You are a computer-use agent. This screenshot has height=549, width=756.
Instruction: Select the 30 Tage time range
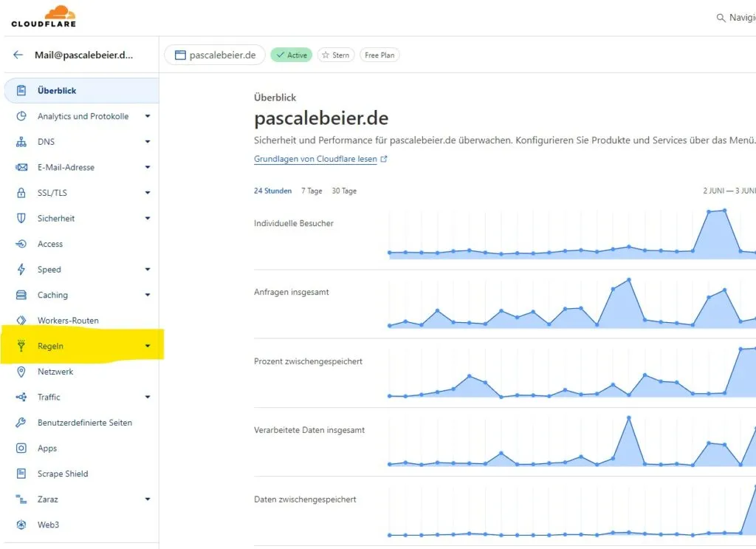[344, 191]
